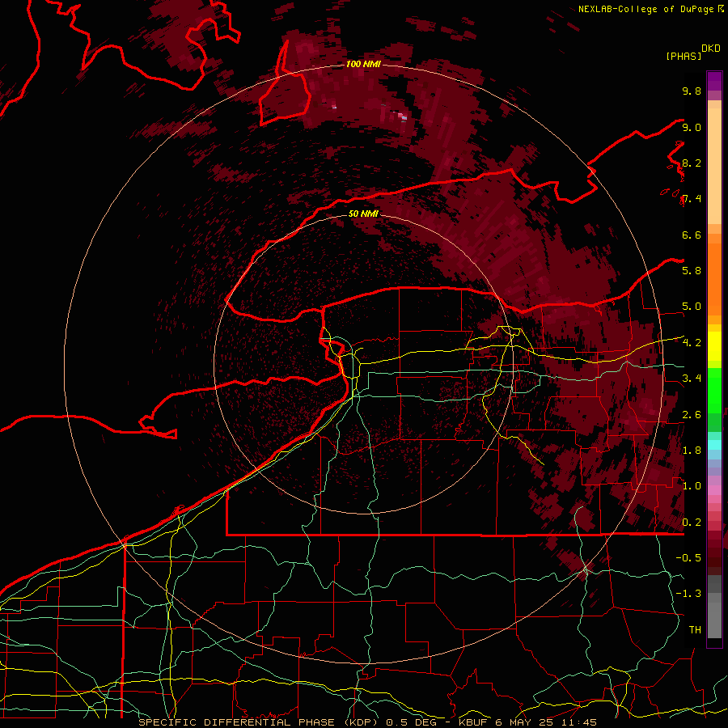Click the DKD legend title
Screen dimensions: 728x728
[x=711, y=49]
